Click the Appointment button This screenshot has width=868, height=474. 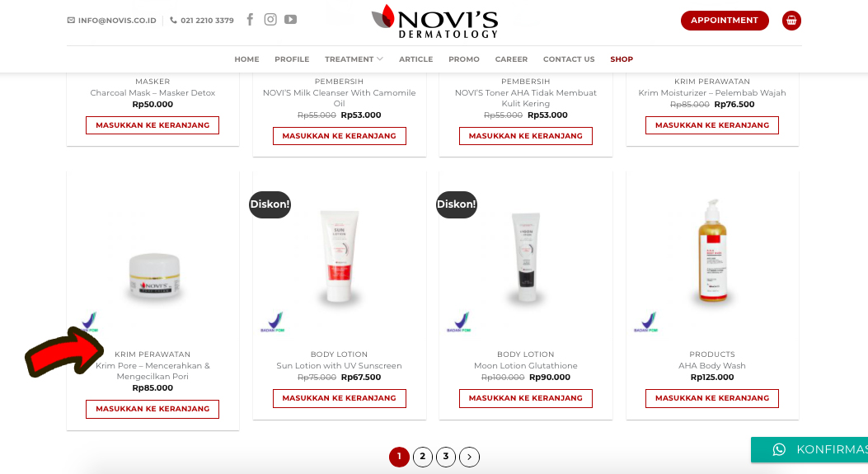coord(725,21)
